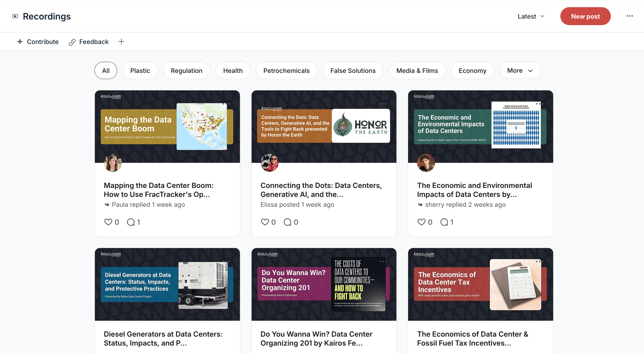Screen dimensions: 644x353
Task: Open The Economic and Environmental Impacts post title
Action: tap(474, 190)
